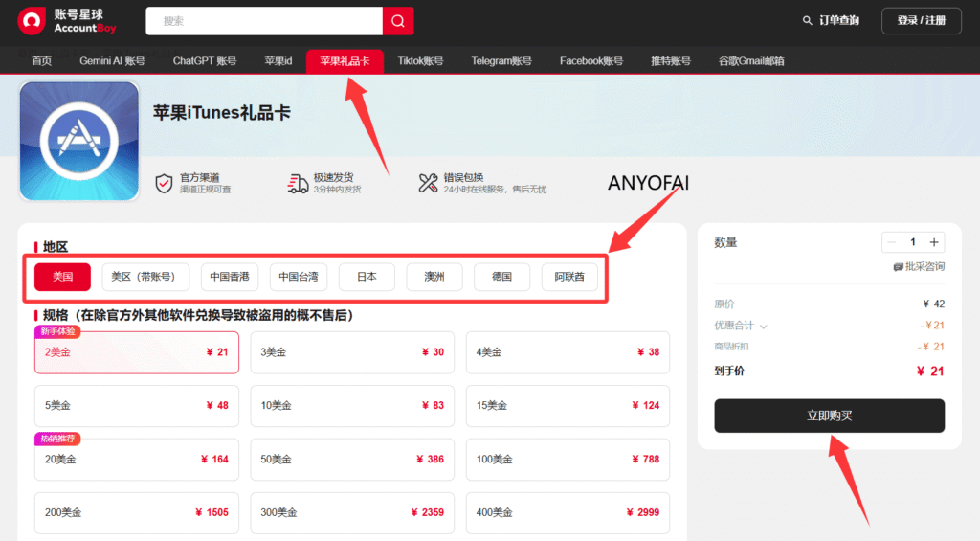The height and width of the screenshot is (541, 980).
Task: Choose the 100美金 ¥788 card option
Action: (568, 459)
